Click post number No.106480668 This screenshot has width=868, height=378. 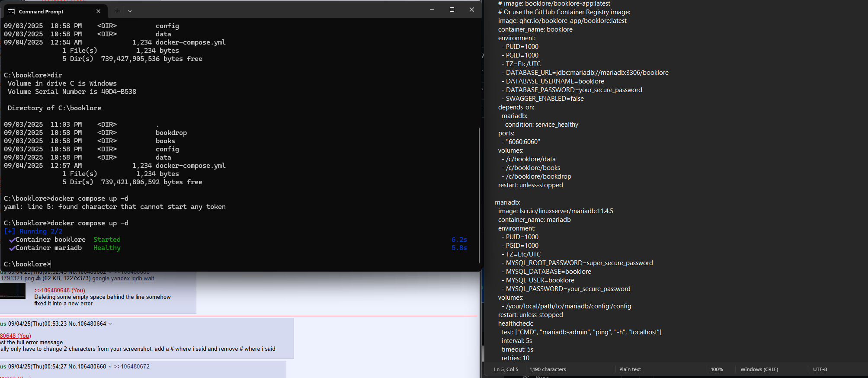pyautogui.click(x=87, y=367)
